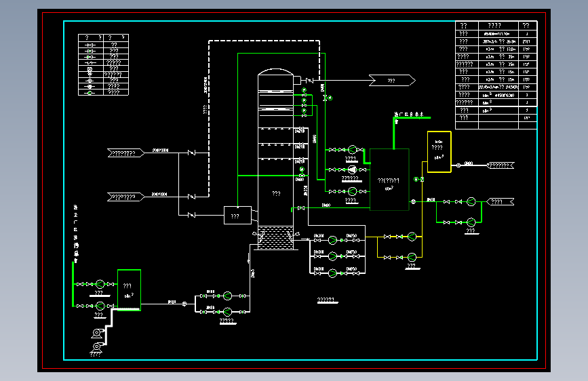
Task: Click the lower left inlet arrow label
Action: coord(125,197)
